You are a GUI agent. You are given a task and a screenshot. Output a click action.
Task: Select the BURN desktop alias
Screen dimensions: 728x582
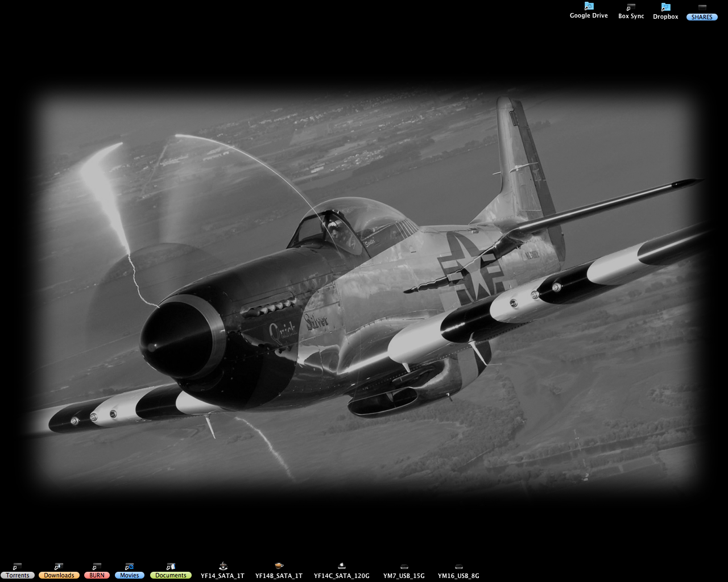(x=97, y=566)
